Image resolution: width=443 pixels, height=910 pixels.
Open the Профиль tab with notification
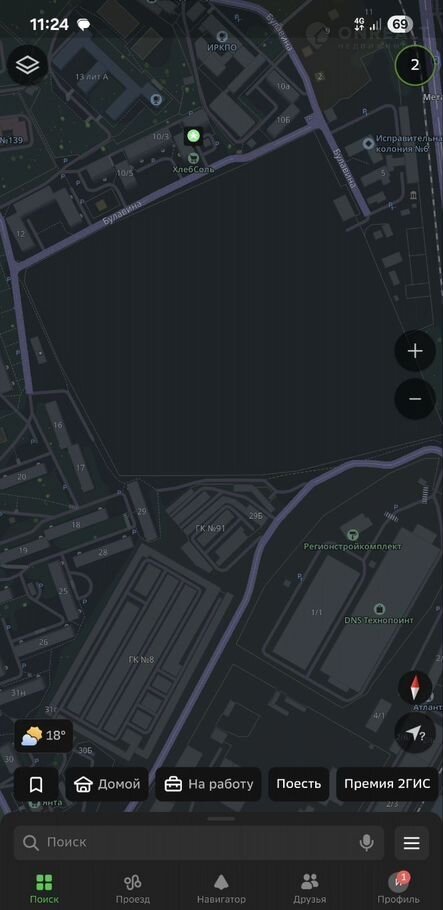tap(398, 889)
